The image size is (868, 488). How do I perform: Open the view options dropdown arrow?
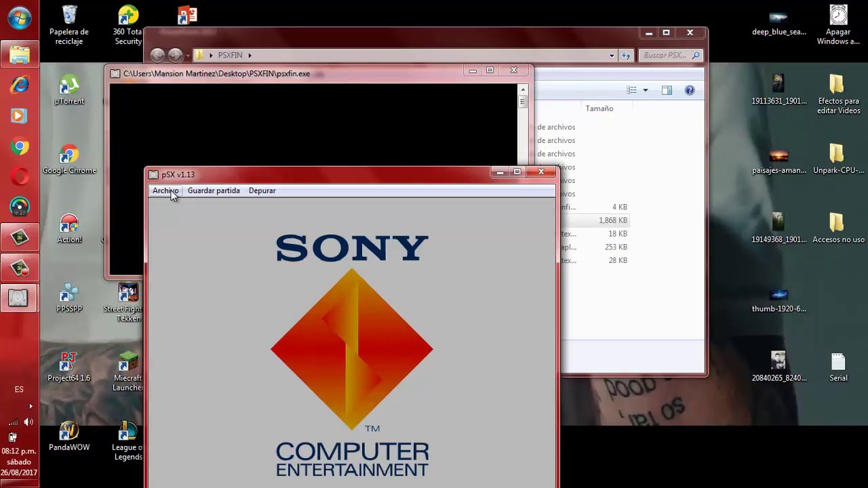[646, 90]
